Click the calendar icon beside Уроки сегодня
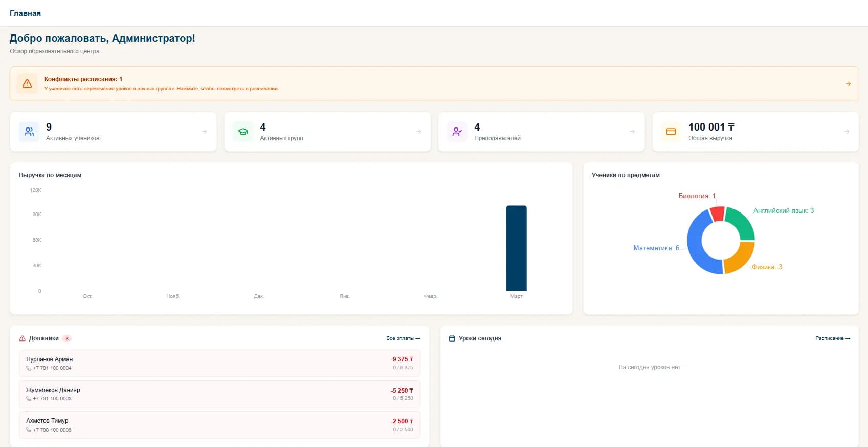 [452, 338]
